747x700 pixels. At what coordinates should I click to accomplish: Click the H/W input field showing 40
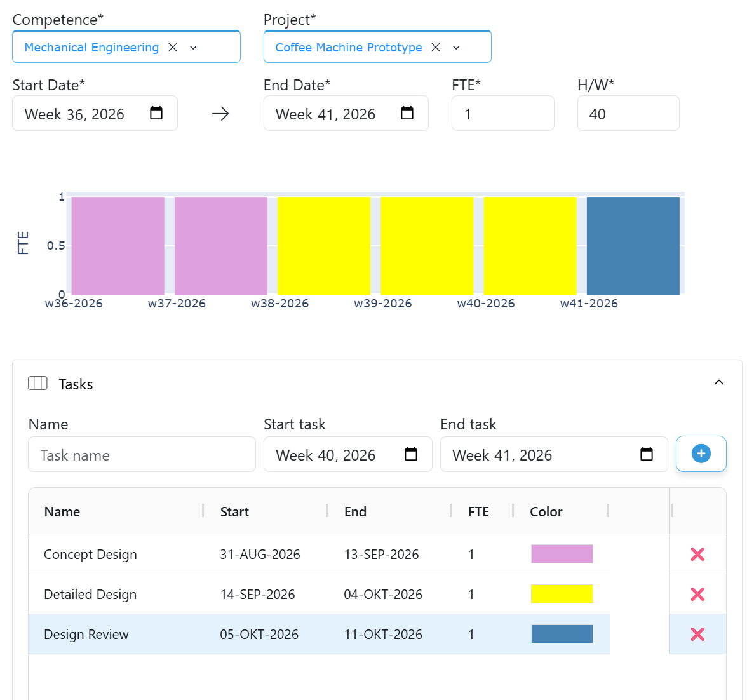click(628, 113)
